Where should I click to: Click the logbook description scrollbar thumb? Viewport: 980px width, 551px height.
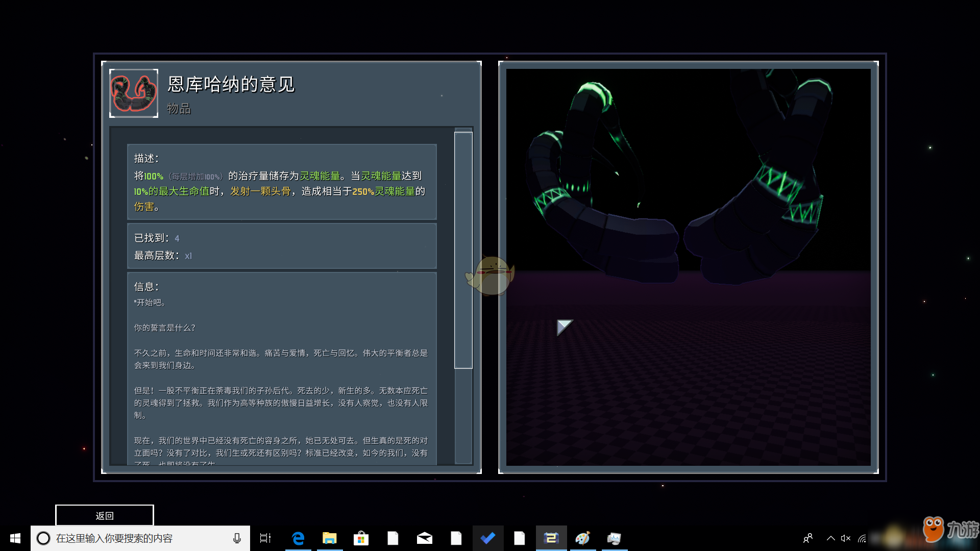463,250
